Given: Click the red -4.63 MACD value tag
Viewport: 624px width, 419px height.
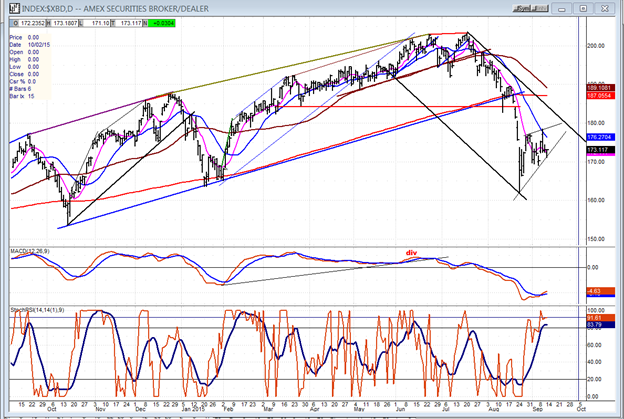Looking at the screenshot, I should click(x=594, y=291).
